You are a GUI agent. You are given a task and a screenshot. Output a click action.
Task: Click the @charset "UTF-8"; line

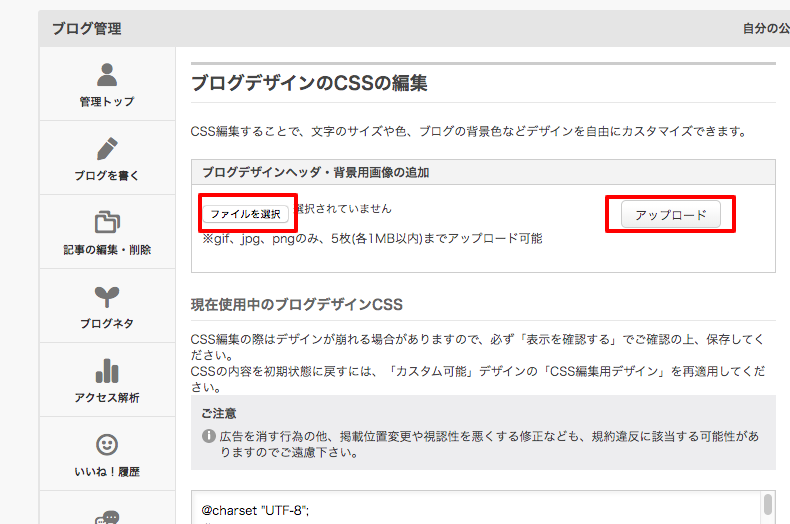(x=255, y=510)
